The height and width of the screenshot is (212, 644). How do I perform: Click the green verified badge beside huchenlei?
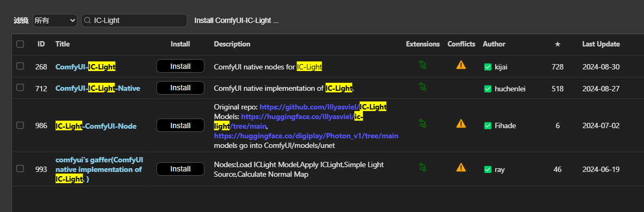488,89
